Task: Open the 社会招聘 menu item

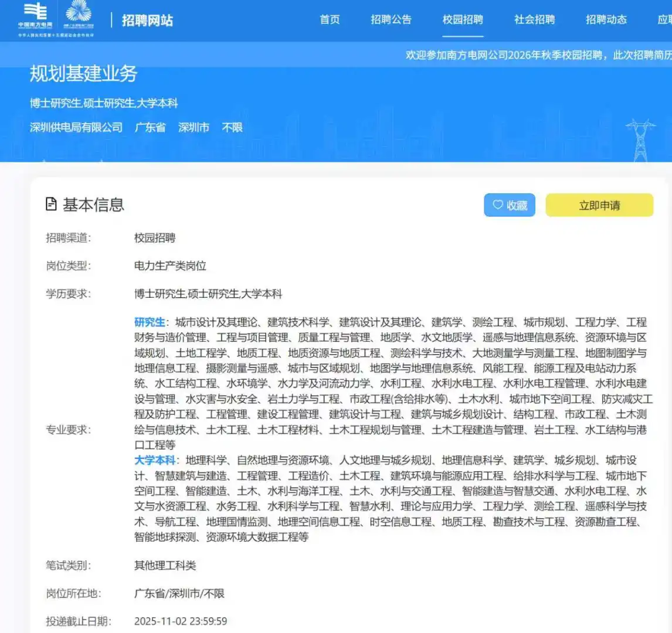Action: pos(534,20)
